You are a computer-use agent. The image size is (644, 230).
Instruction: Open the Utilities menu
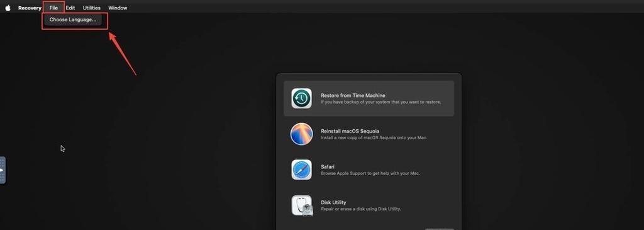92,8
